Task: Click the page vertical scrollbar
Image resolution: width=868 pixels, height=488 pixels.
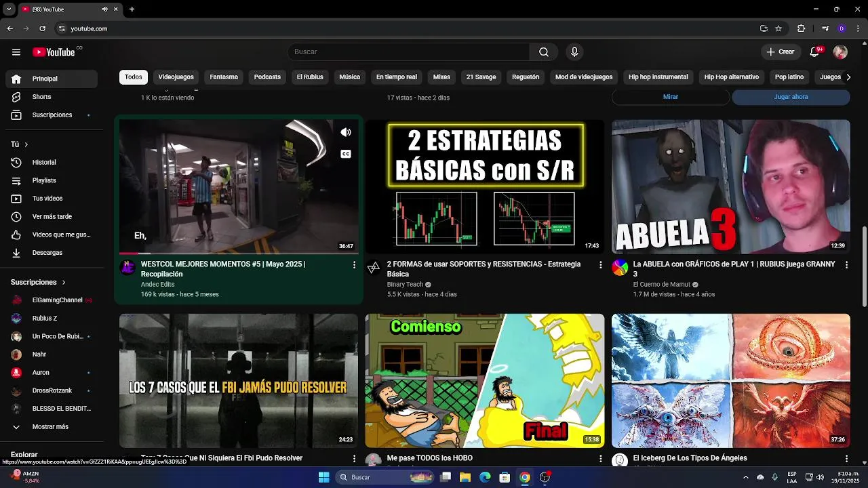Action: click(x=864, y=266)
